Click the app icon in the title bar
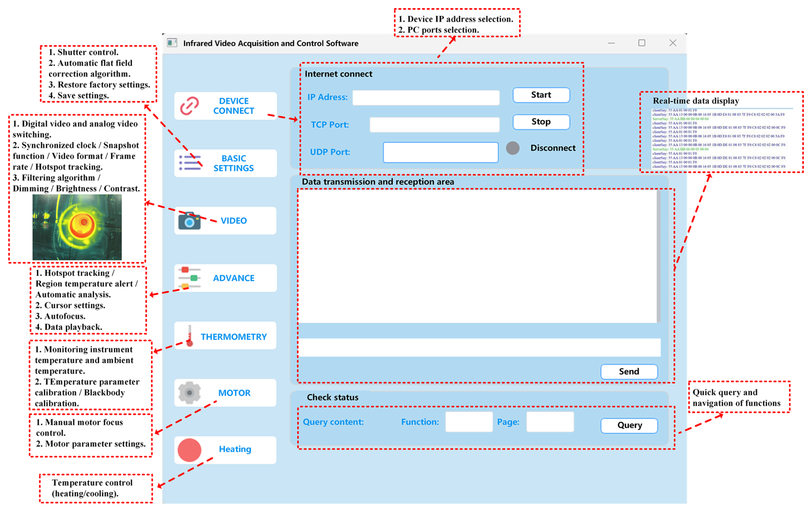Viewport: 812px width, 512px height. (x=172, y=43)
